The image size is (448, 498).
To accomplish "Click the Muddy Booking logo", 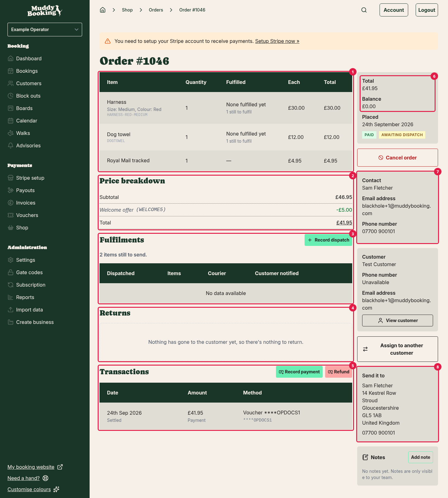I will (45, 11).
